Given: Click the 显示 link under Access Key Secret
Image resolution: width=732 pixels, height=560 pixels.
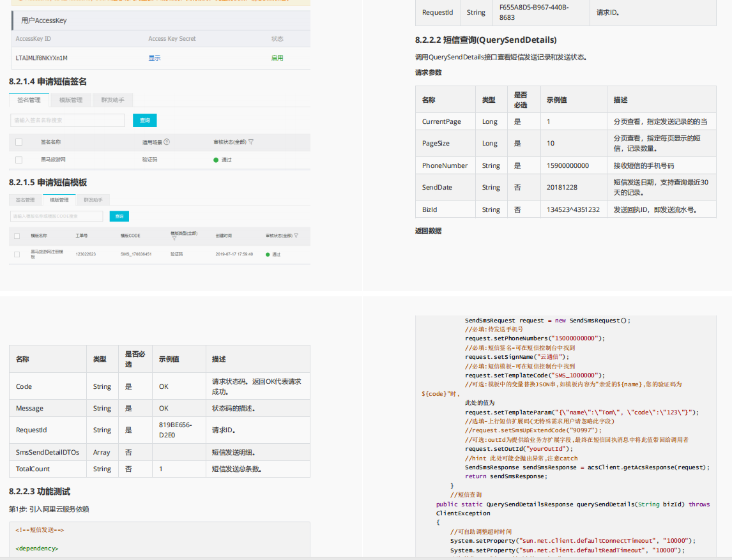Looking at the screenshot, I should pos(155,58).
